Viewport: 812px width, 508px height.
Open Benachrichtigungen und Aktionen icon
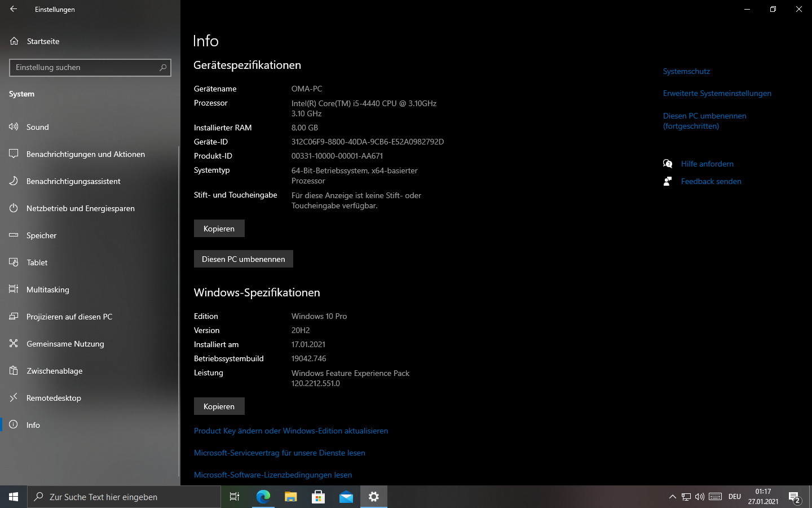[14, 154]
